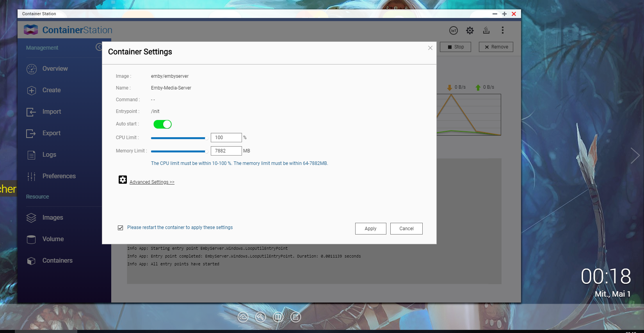Click the 00:18 desktop clock
Viewport: 644px width, 333px height.
[x=606, y=277]
